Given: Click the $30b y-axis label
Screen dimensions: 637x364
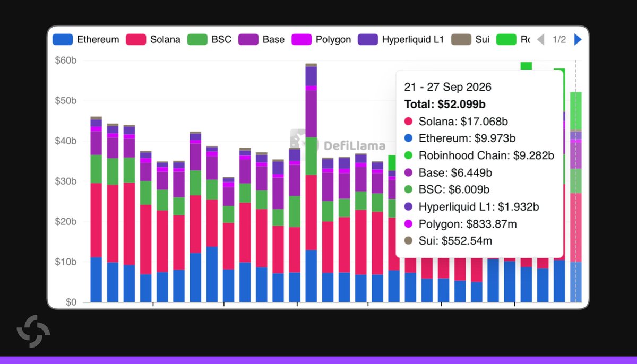Looking at the screenshot, I should (66, 181).
